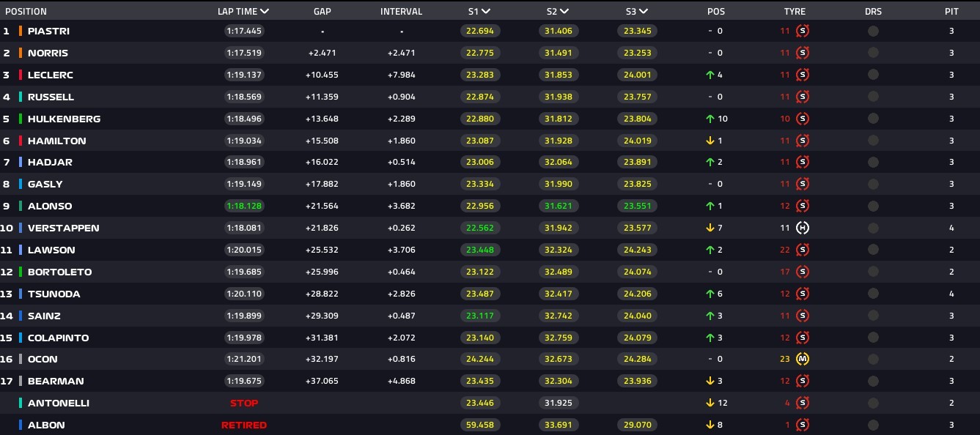Viewport: 980px width, 435px height.
Task: Click Verstappen's hard tyre icon
Action: 802,228
